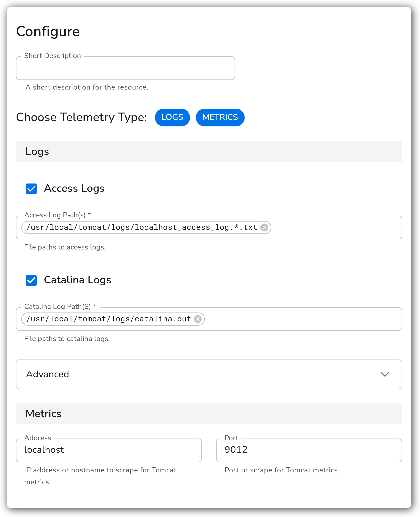Click into the Short Description field

[x=125, y=68]
